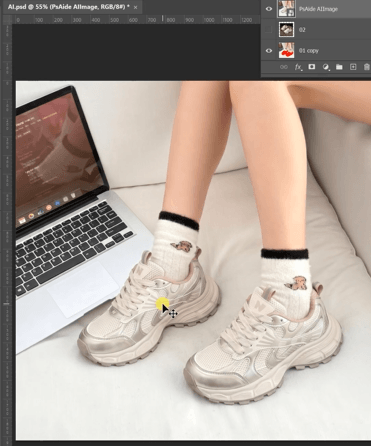Select the layer named PsAide AIImage
The width and height of the screenshot is (371, 446).
pyautogui.click(x=318, y=9)
